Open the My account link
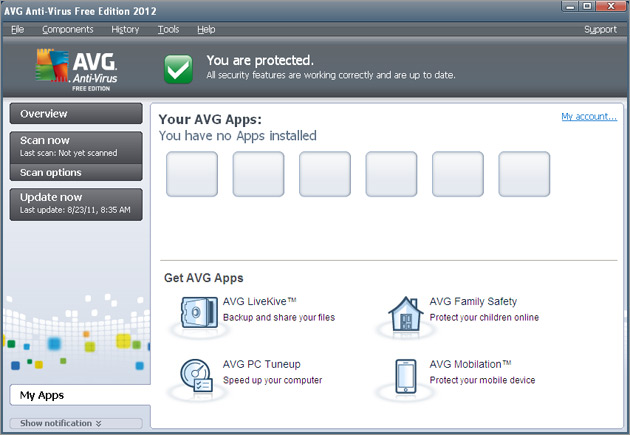 pyautogui.click(x=589, y=116)
